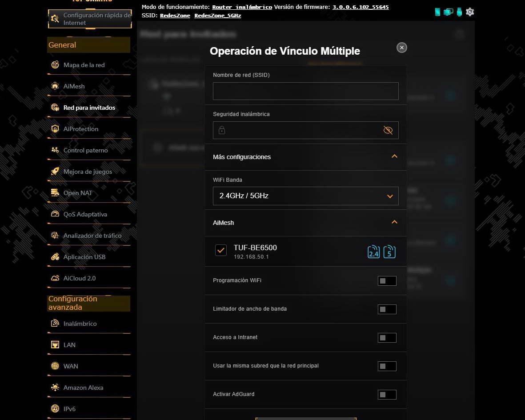Collapse the AiMesh section chevron
The width and height of the screenshot is (525, 420).
click(x=394, y=222)
